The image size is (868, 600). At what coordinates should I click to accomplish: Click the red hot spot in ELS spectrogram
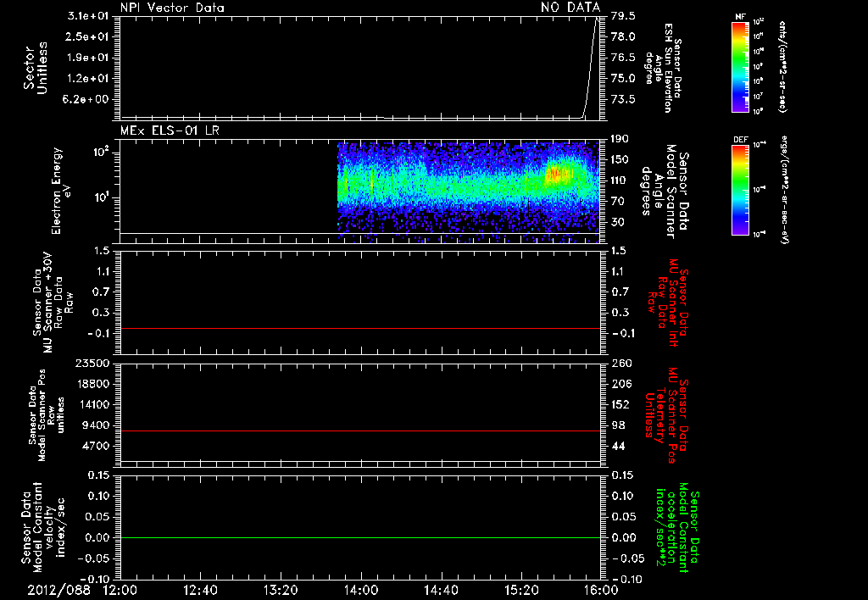(x=559, y=173)
